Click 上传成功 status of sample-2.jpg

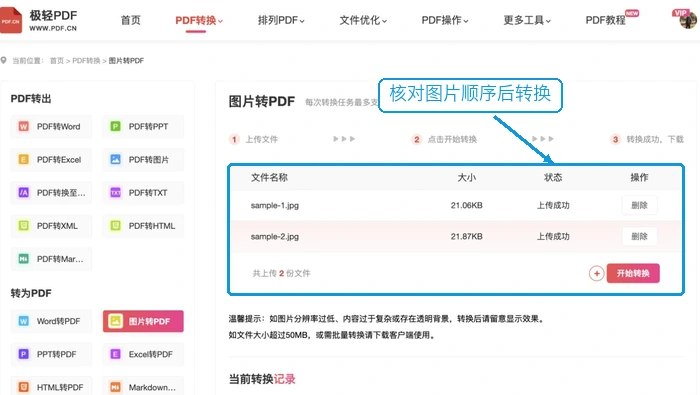click(553, 237)
